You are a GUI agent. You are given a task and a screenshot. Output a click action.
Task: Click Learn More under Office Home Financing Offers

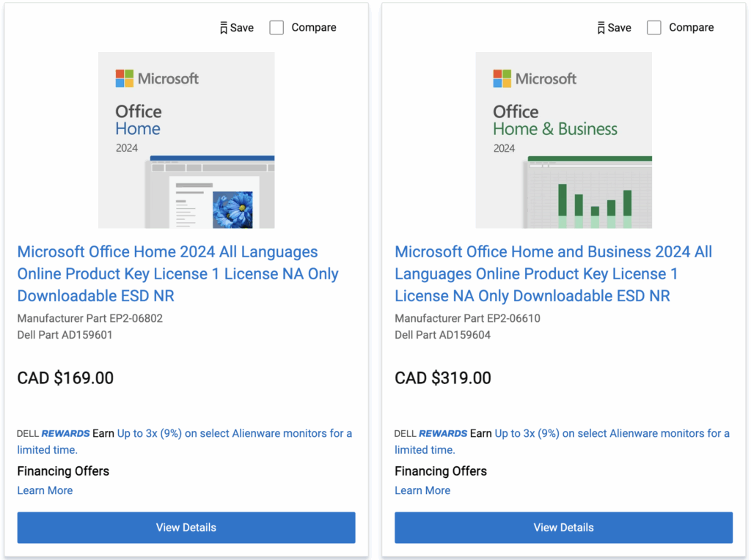[x=45, y=490]
